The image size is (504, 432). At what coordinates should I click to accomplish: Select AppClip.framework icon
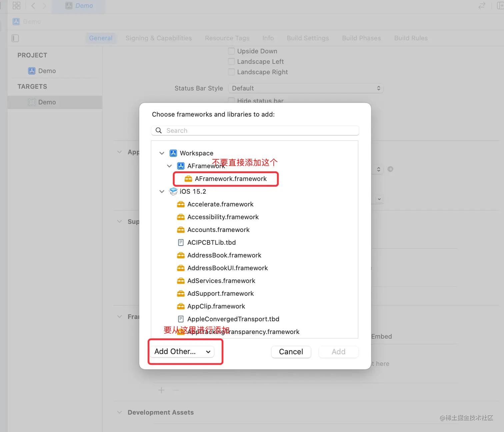pos(181,306)
